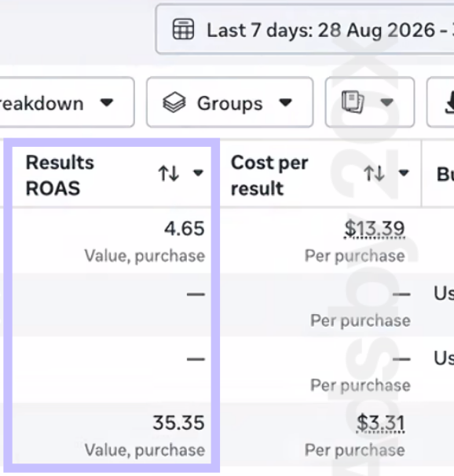Click the calendar icon in date range
The image size is (454, 476).
tap(183, 29)
